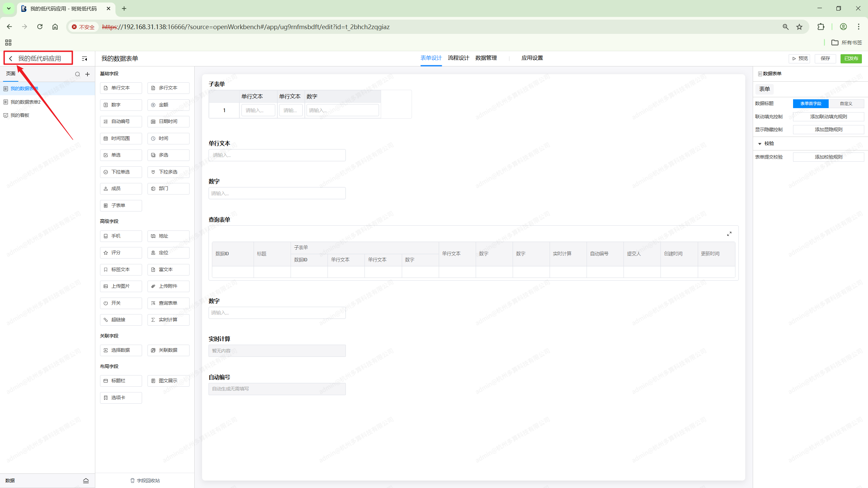The width and height of the screenshot is (868, 488).
Task: Click the back arrow beside 我的低代码应用
Action: (x=11, y=59)
